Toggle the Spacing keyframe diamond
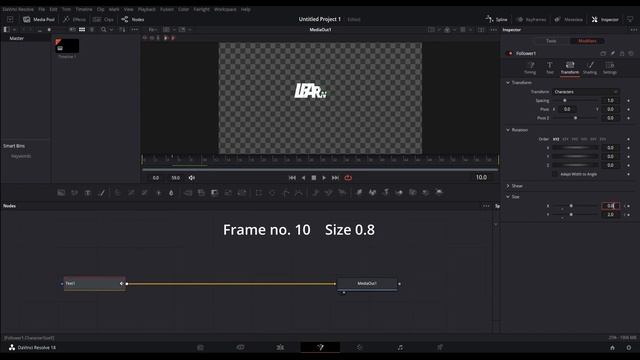The height and width of the screenshot is (360, 640). pos(629,100)
